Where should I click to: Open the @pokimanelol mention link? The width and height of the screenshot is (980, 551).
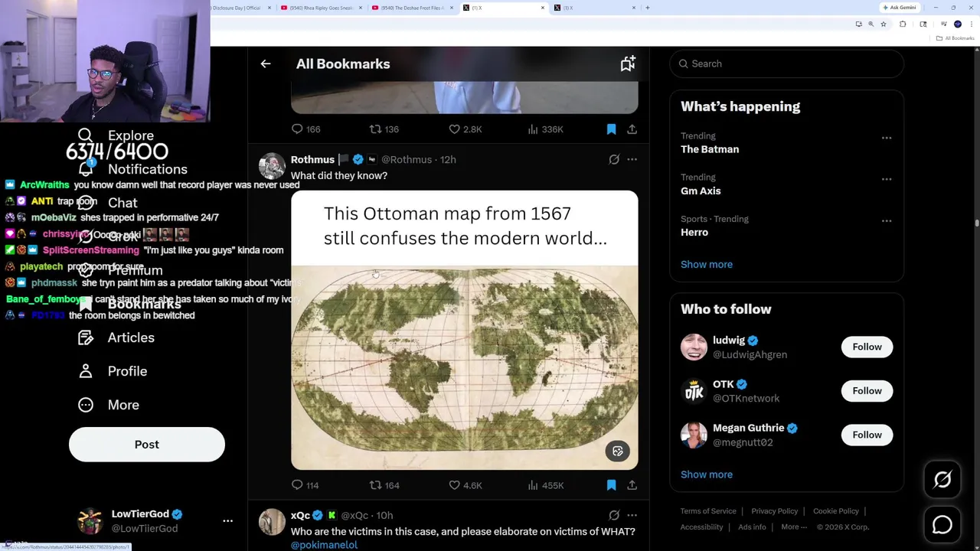pyautogui.click(x=324, y=545)
